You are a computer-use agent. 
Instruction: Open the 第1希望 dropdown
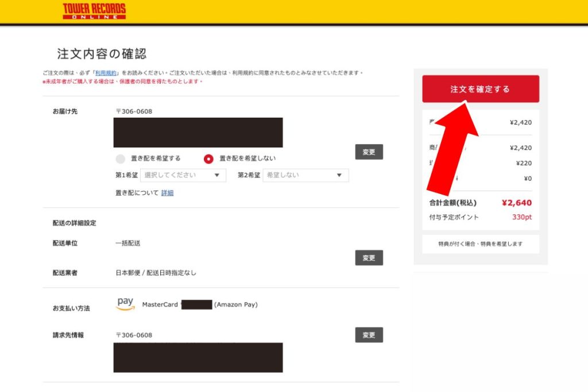pyautogui.click(x=183, y=175)
